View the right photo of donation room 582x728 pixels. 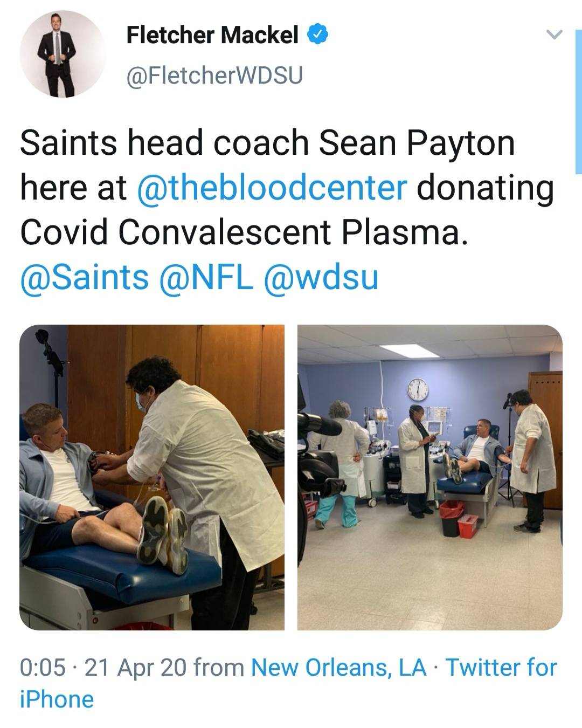point(429,477)
